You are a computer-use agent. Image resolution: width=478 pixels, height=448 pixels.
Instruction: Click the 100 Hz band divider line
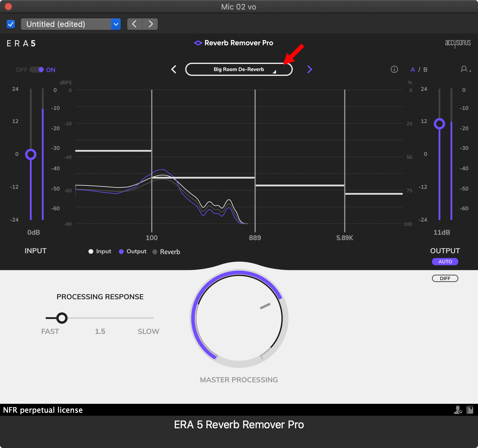(x=152, y=161)
